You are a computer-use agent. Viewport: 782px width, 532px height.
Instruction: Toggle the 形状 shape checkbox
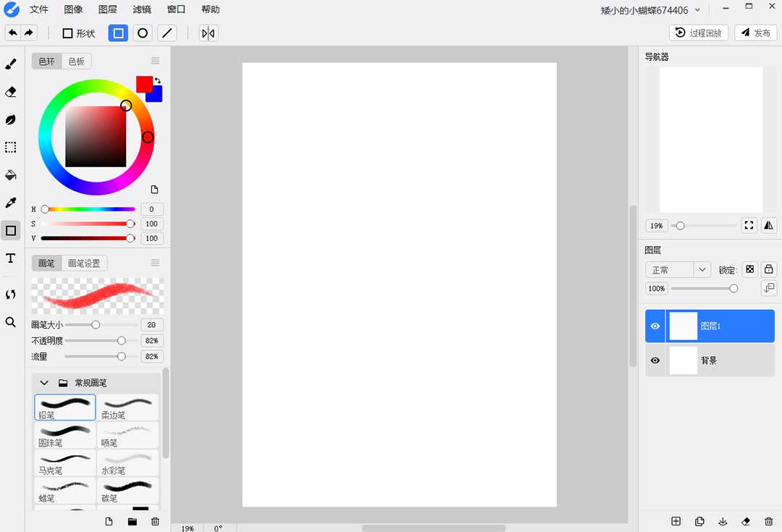pos(67,33)
